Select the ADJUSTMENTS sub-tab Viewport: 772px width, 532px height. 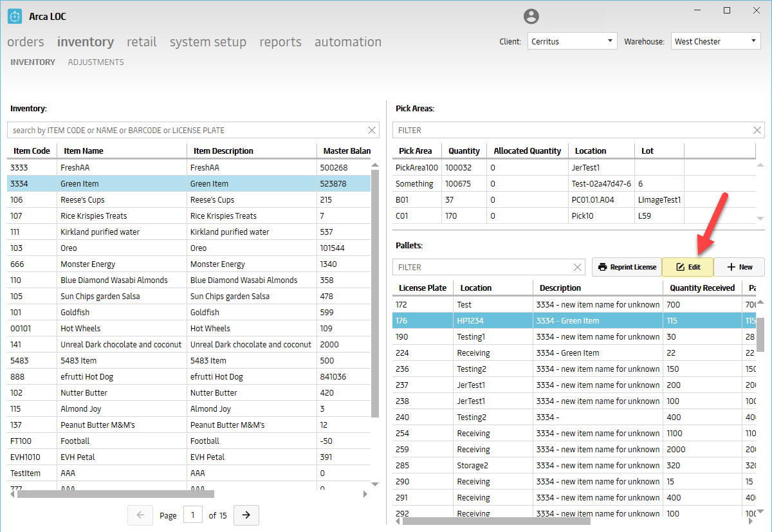96,62
